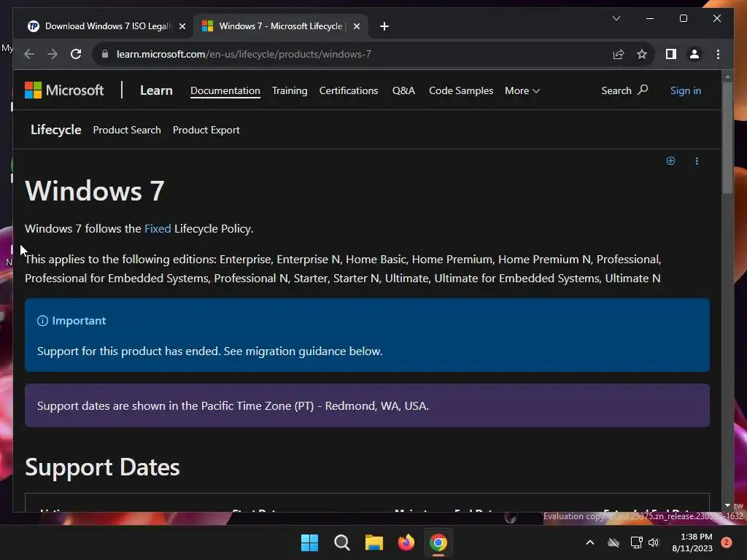The width and height of the screenshot is (747, 560).
Task: Click the Pacific Time Zone notice text
Action: pos(233,405)
